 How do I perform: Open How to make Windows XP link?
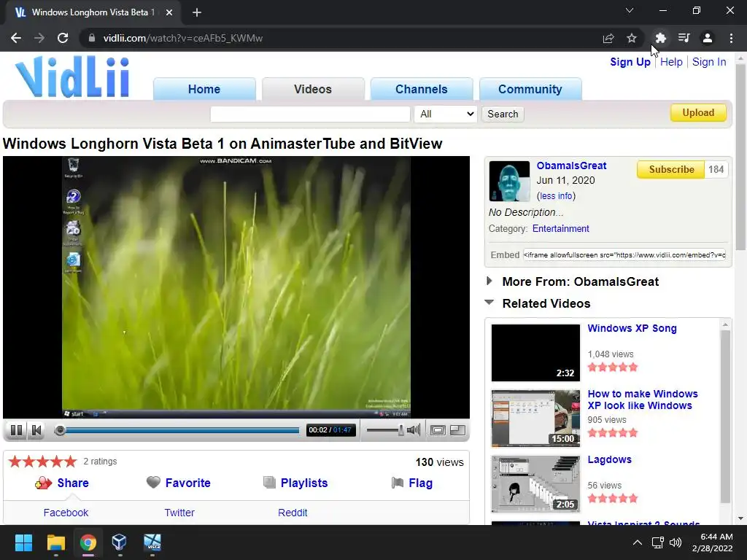(642, 400)
